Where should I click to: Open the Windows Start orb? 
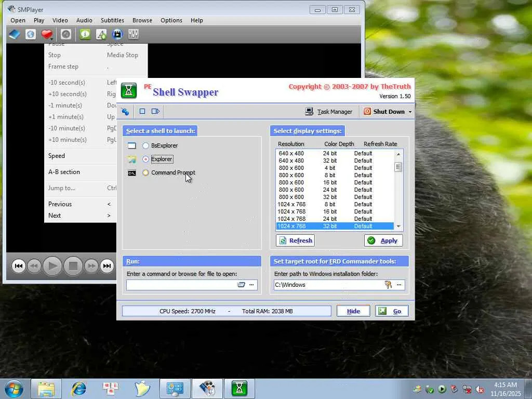14,389
